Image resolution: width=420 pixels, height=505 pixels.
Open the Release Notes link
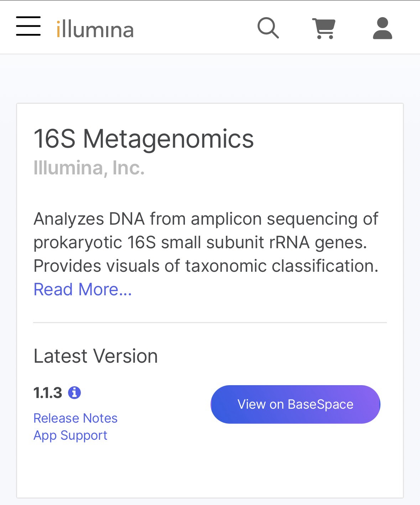(x=76, y=418)
